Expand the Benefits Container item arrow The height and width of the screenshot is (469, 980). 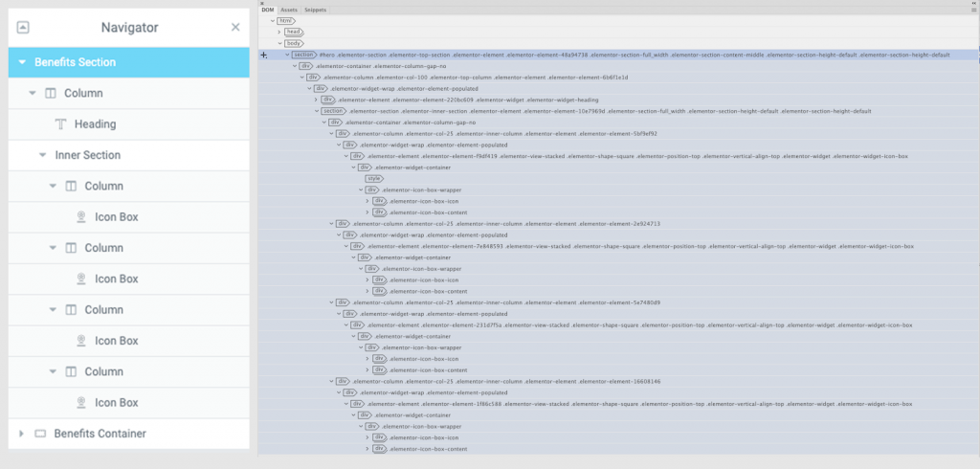[21, 434]
